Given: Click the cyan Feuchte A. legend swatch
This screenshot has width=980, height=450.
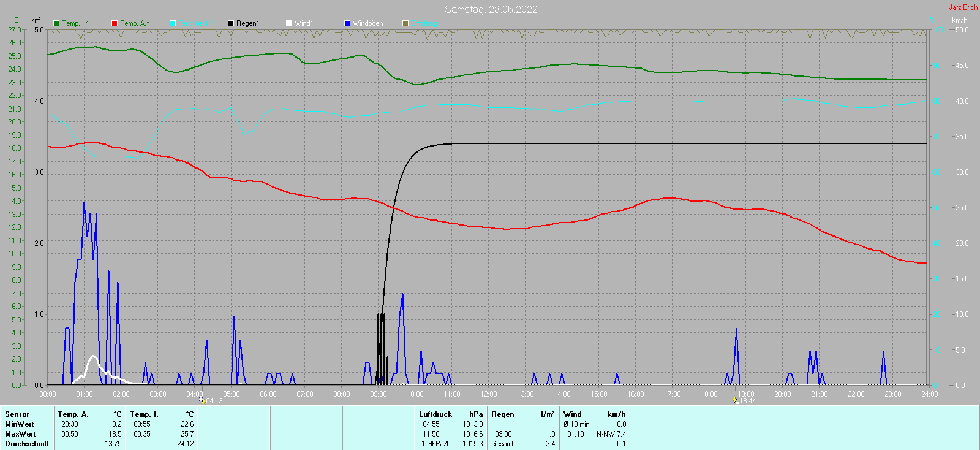Looking at the screenshot, I should tap(173, 23).
